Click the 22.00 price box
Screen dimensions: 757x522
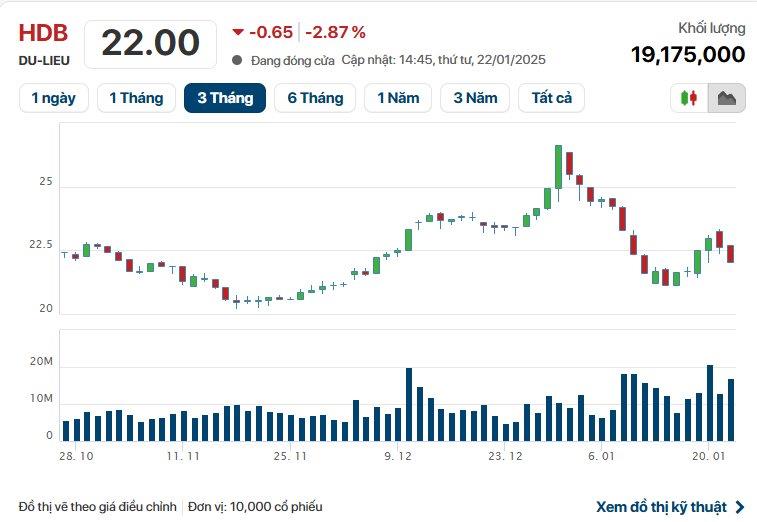(x=151, y=43)
